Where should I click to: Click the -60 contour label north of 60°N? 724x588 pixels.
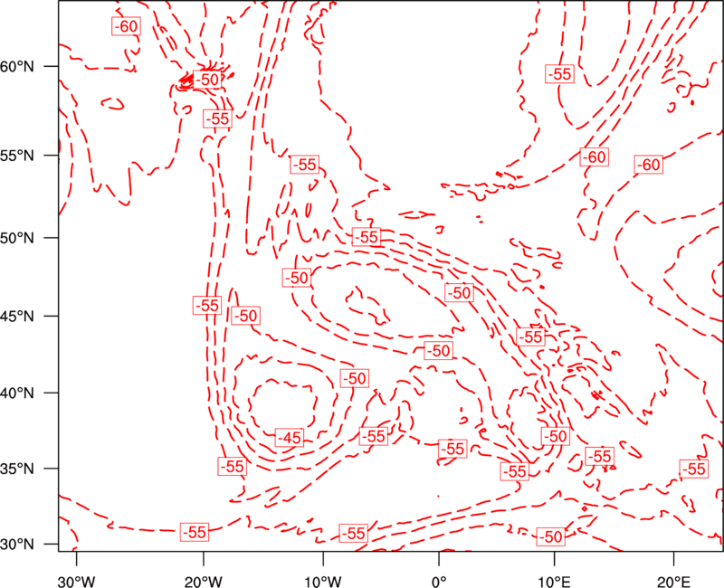click(126, 26)
